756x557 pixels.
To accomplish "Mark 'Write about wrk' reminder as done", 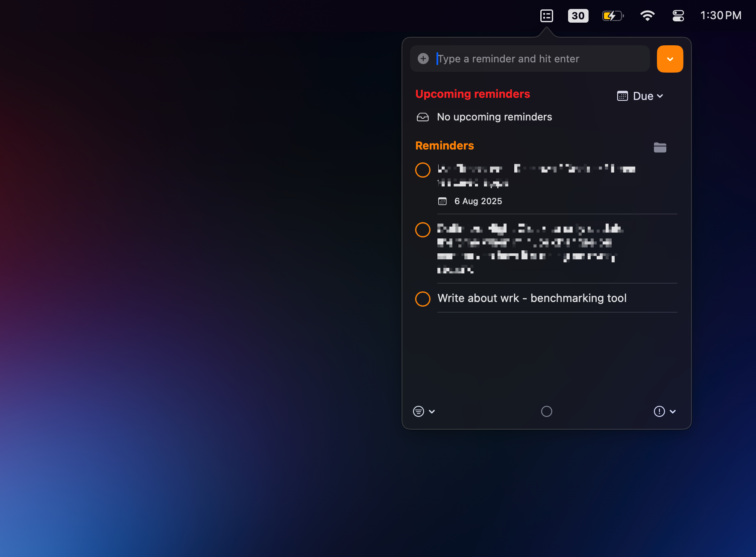I will (422, 299).
